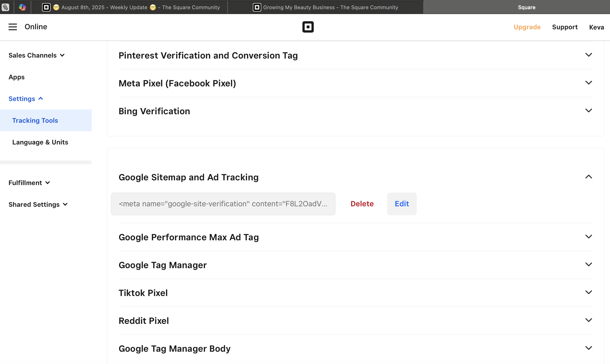Expand the Fulfillment sidebar section
This screenshot has width=610, height=364.
[x=29, y=183]
